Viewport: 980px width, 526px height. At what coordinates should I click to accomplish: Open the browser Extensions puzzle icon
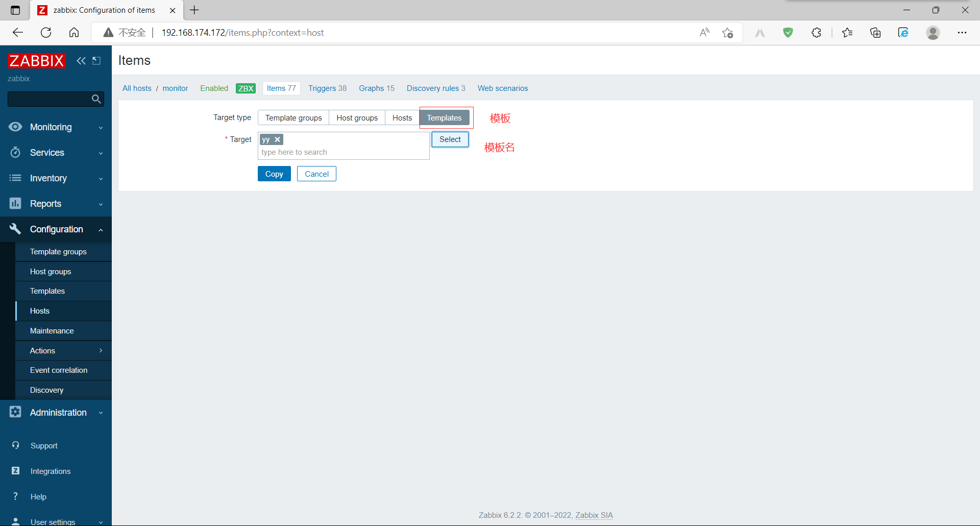816,33
